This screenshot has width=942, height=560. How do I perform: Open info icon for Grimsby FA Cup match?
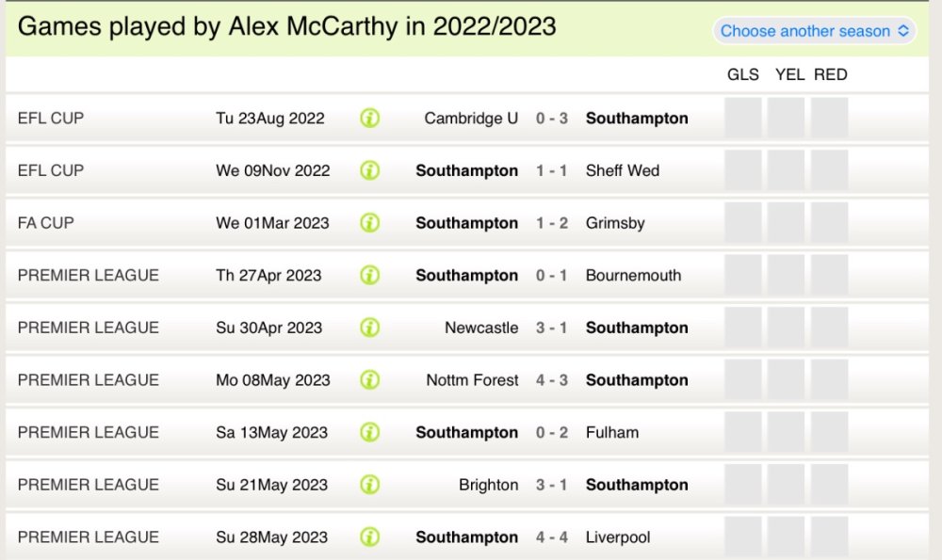(x=370, y=223)
